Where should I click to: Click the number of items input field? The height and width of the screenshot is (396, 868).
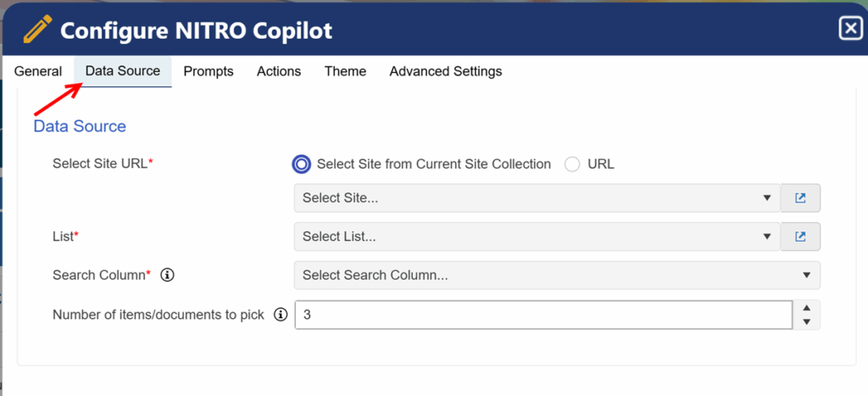[543, 315]
